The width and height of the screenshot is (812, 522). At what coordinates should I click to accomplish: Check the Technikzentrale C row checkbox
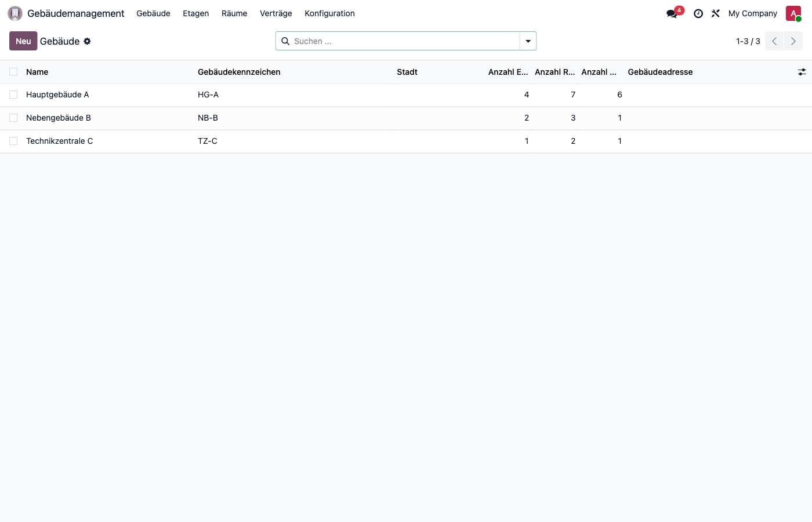pos(13,141)
